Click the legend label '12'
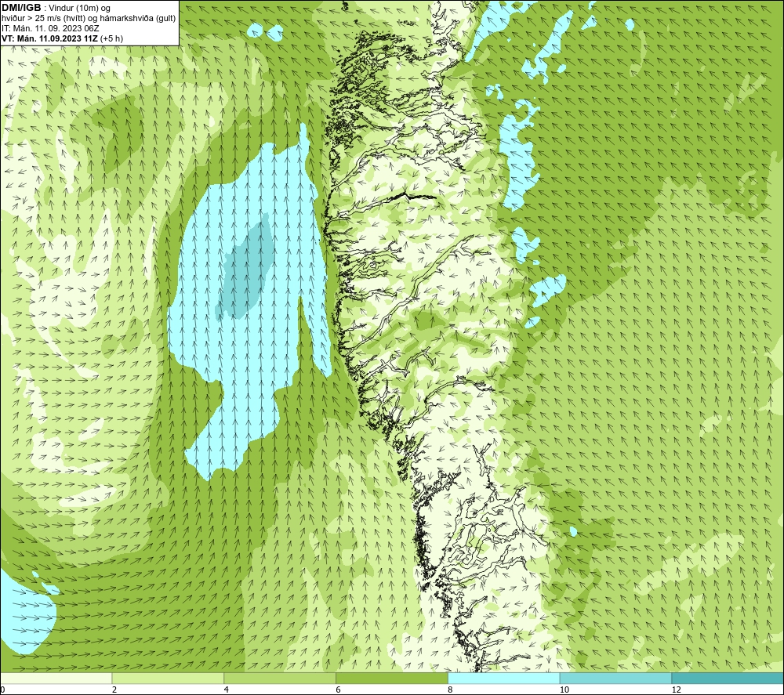Screen dimensions: 784x695 pyautogui.click(x=677, y=690)
